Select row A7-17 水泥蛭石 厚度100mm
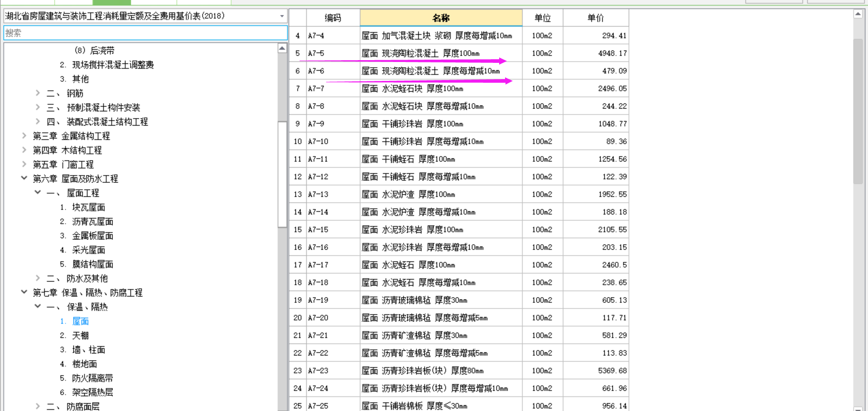Viewport: 868px width, 411px height. point(459,265)
